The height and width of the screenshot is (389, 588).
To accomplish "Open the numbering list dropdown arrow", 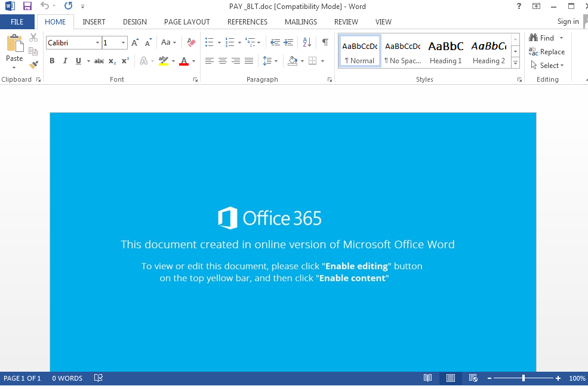I will (x=239, y=43).
